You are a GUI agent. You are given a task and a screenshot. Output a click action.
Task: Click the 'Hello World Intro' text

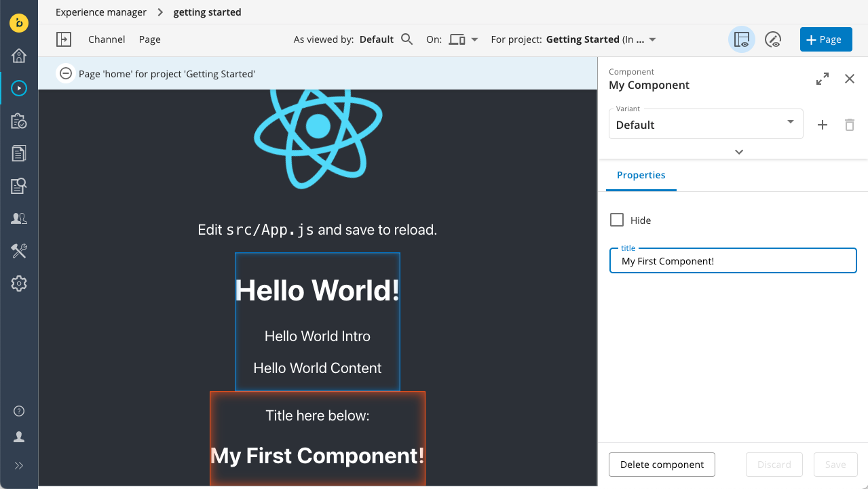pyautogui.click(x=318, y=336)
